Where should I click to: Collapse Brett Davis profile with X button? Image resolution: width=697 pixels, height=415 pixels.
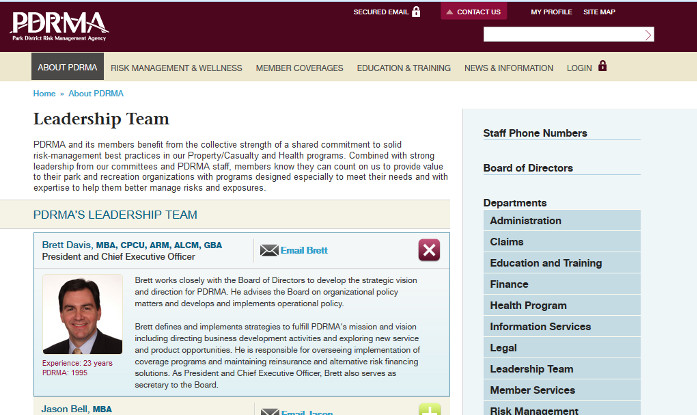point(428,250)
